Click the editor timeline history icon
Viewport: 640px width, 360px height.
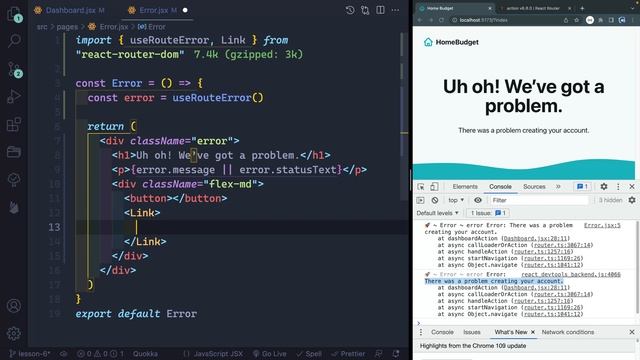click(x=350, y=10)
